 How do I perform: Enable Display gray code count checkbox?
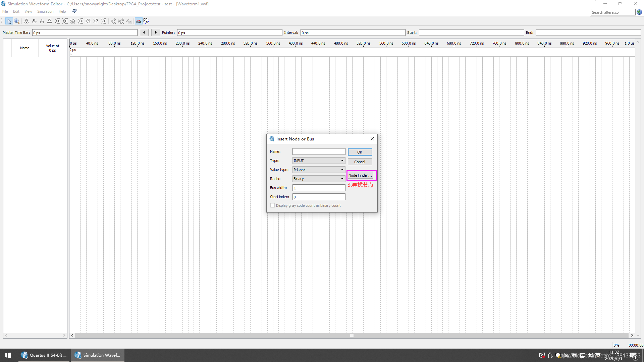272,205
